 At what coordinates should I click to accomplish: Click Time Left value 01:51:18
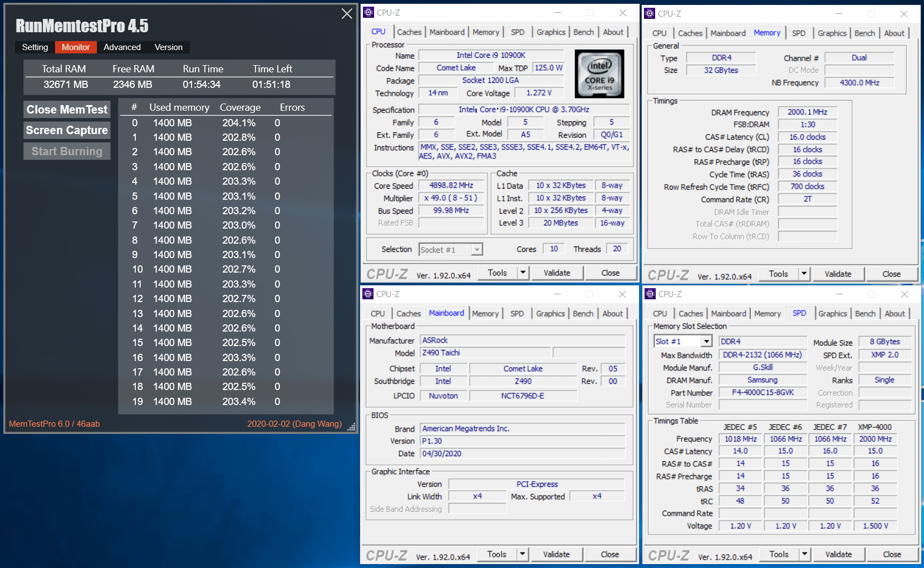271,85
